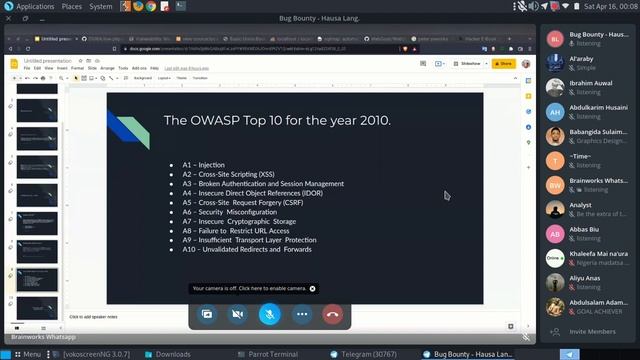The width and height of the screenshot is (640, 360).
Task: Select participant Analyst in the list
Action: [x=587, y=209]
